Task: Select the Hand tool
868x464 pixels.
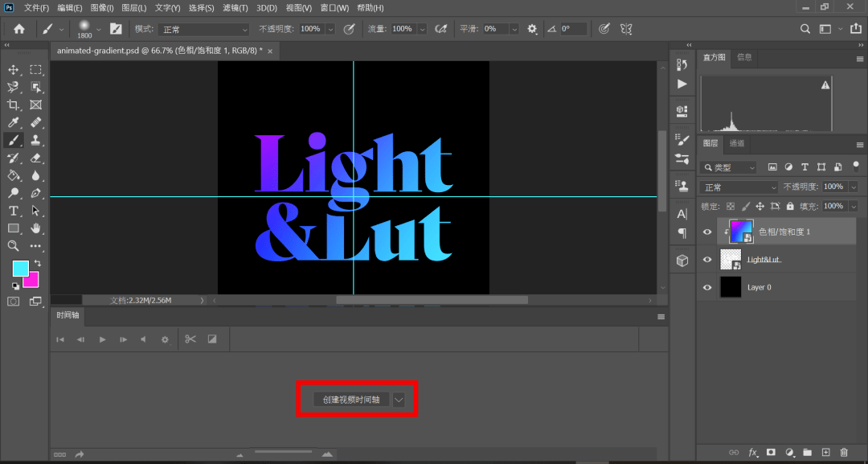Action: 36,228
